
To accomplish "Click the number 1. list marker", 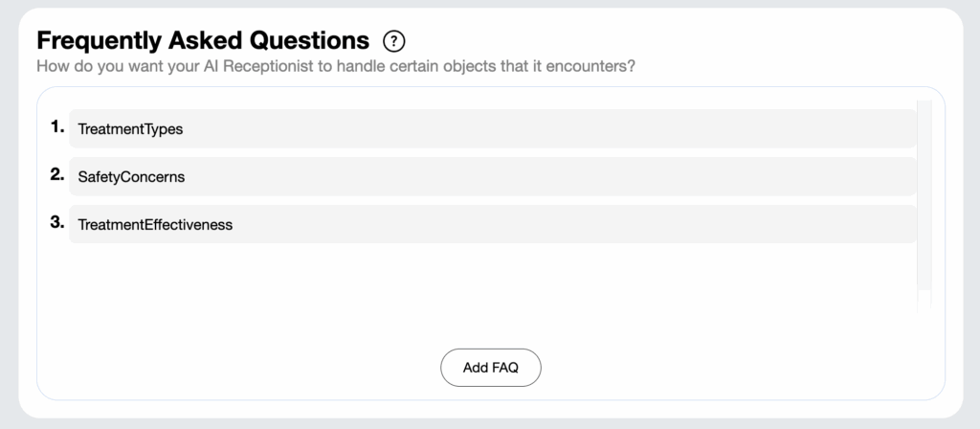I will [57, 127].
